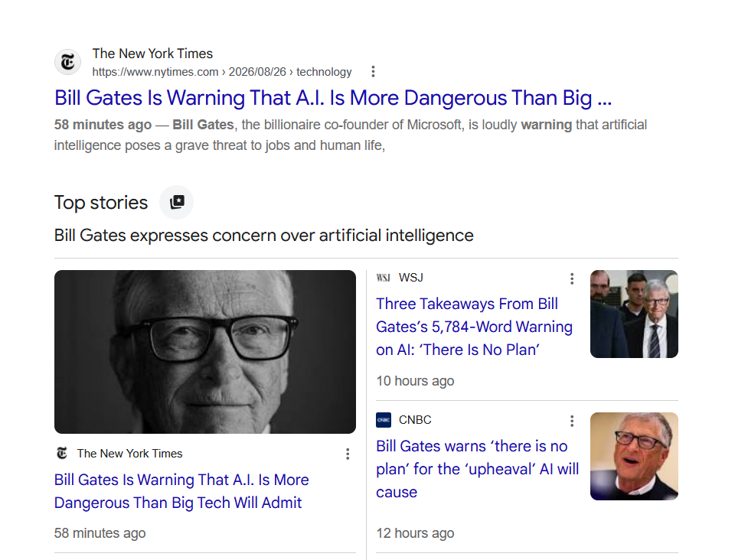Image resolution: width=748 pixels, height=560 pixels.
Task: Click 'The New York Times' label under portrait
Action: [129, 453]
